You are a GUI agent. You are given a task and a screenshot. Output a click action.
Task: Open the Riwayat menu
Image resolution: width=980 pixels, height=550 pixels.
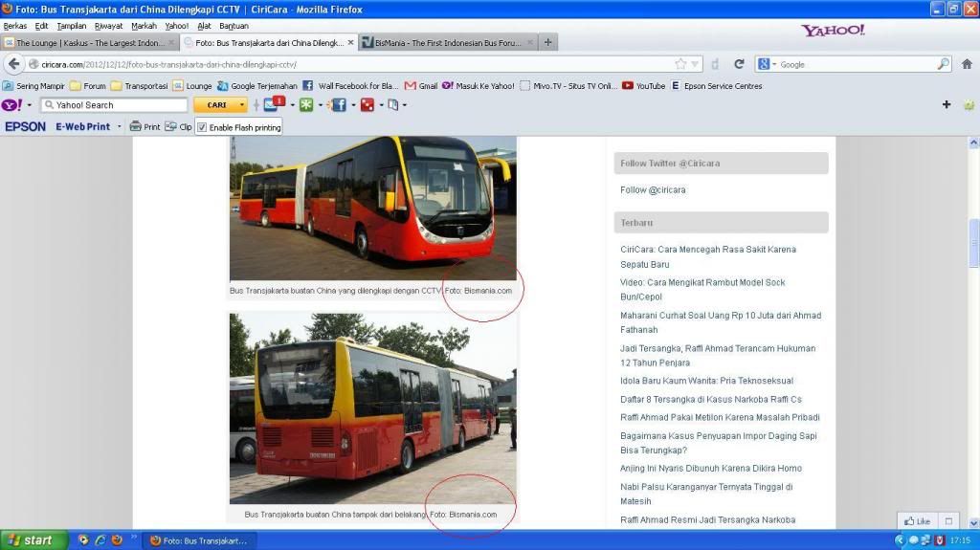click(x=108, y=26)
